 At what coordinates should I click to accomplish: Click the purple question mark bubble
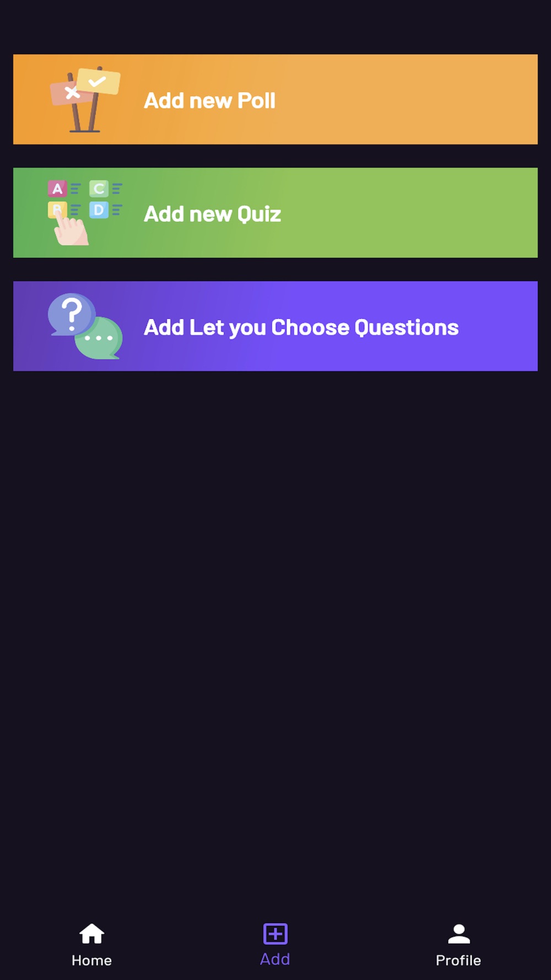pyautogui.click(x=72, y=314)
